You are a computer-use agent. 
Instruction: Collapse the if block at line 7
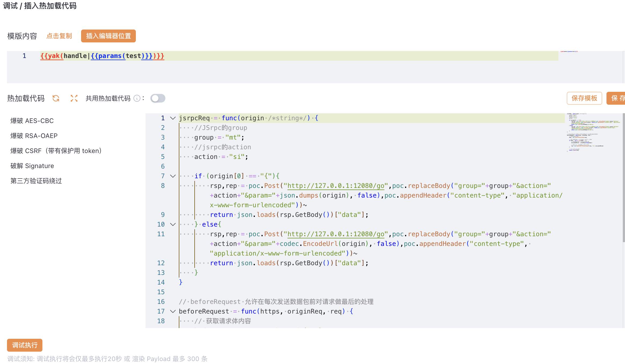pos(173,176)
